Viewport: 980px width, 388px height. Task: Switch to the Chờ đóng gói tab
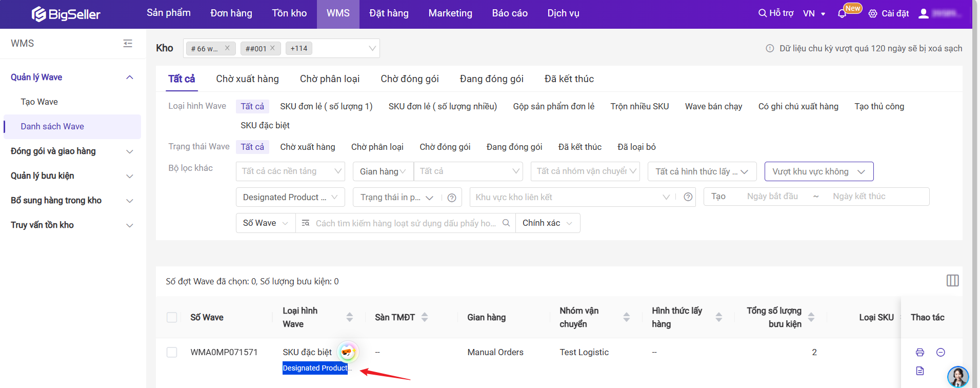click(409, 79)
